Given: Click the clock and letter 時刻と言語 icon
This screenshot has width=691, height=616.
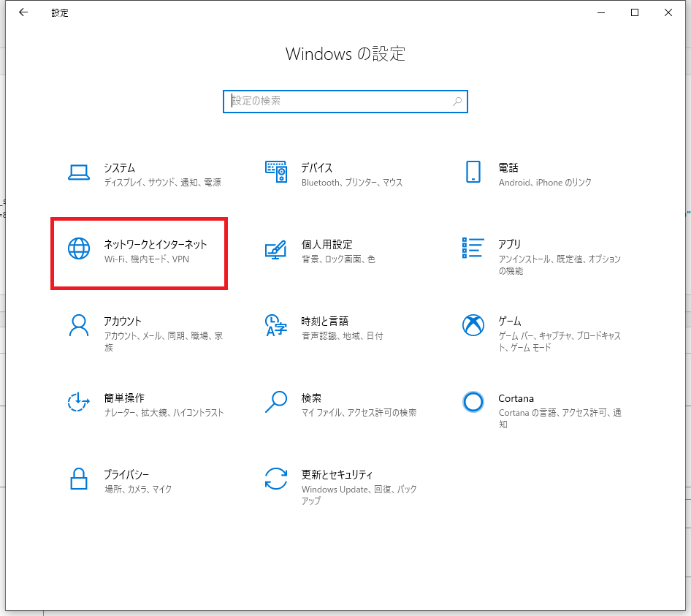Looking at the screenshot, I should [276, 325].
